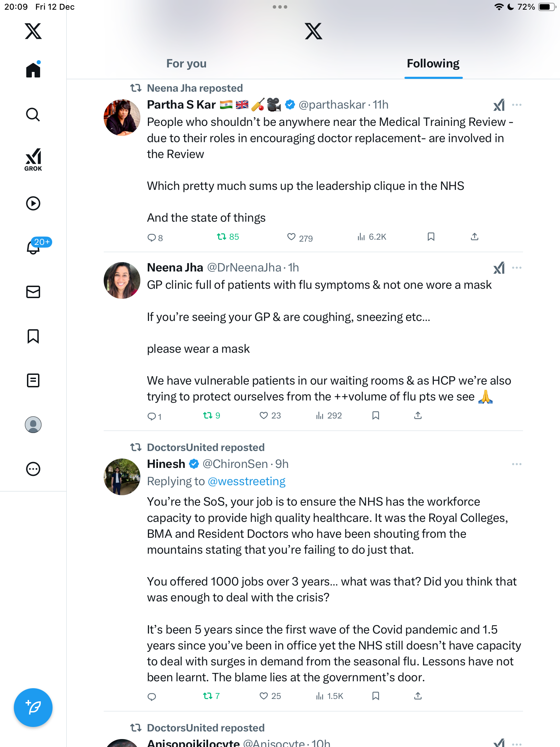Share Partha S Kar's post

(475, 237)
